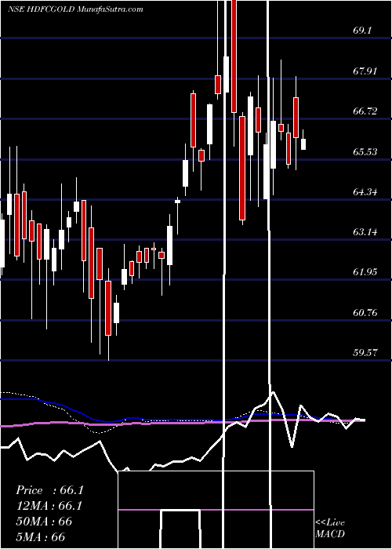Click the <<Live MACD label
The width and height of the screenshot is (392, 549).
click(x=330, y=529)
